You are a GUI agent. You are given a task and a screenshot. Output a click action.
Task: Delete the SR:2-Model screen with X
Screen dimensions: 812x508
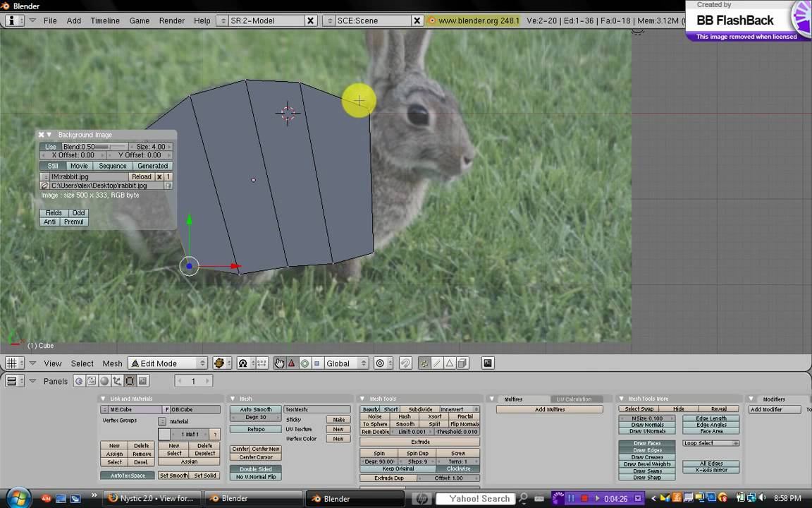tap(310, 20)
